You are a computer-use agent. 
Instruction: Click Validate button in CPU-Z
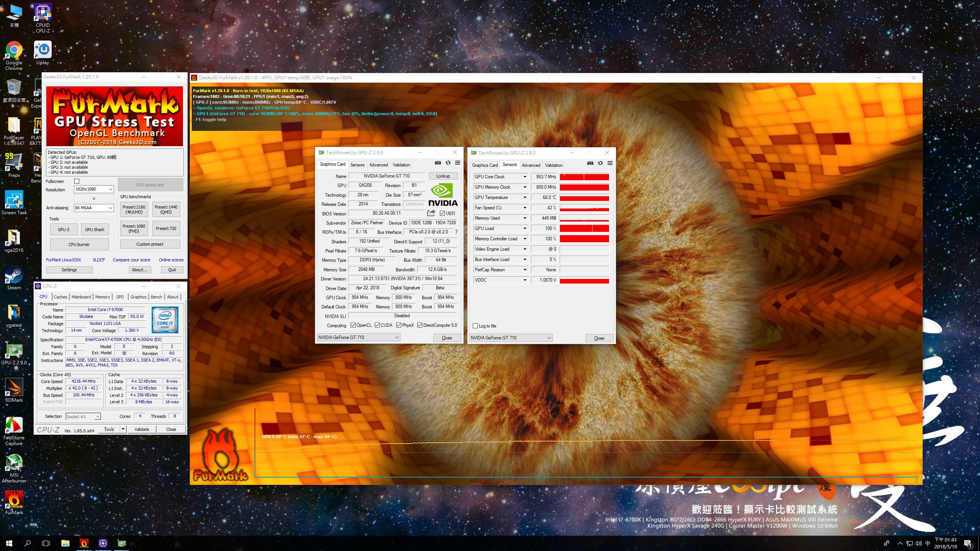142,429
